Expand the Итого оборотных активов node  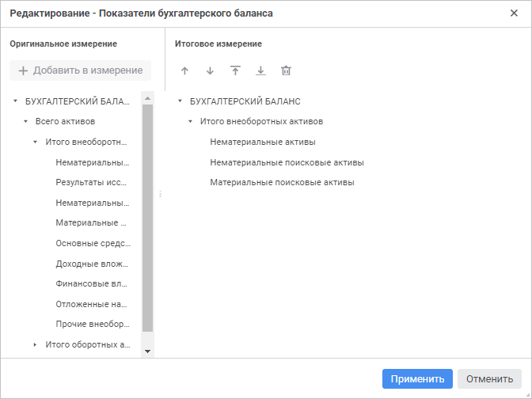click(x=35, y=344)
